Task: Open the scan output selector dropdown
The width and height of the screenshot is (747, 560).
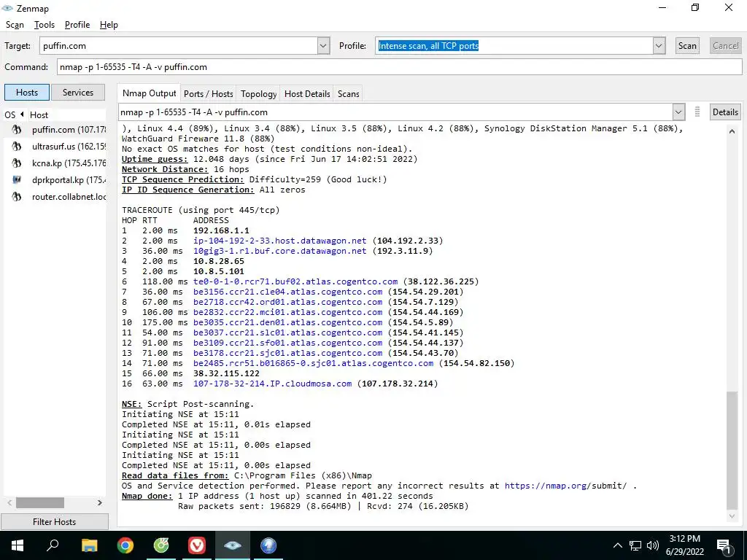Action: tap(678, 112)
